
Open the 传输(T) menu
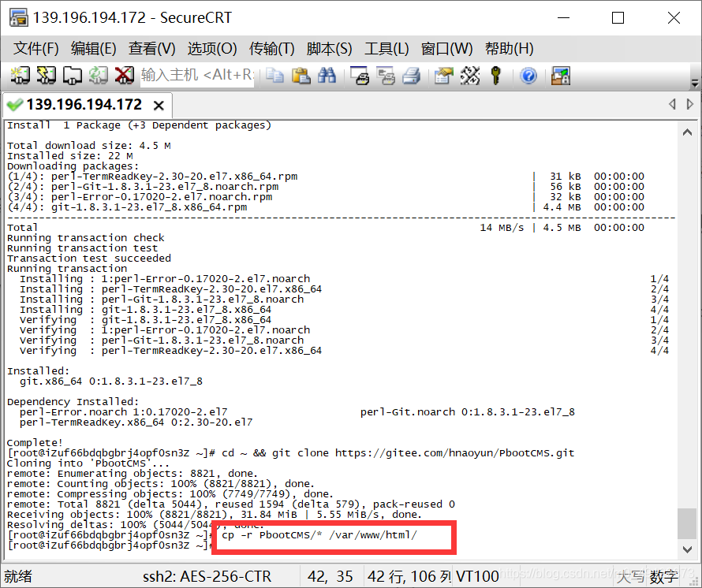[272, 48]
